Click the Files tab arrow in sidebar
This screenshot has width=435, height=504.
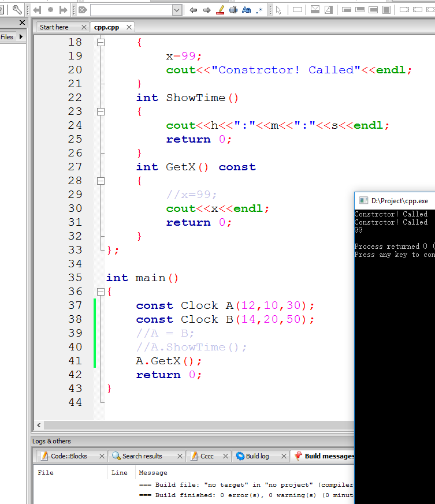pyautogui.click(x=21, y=37)
